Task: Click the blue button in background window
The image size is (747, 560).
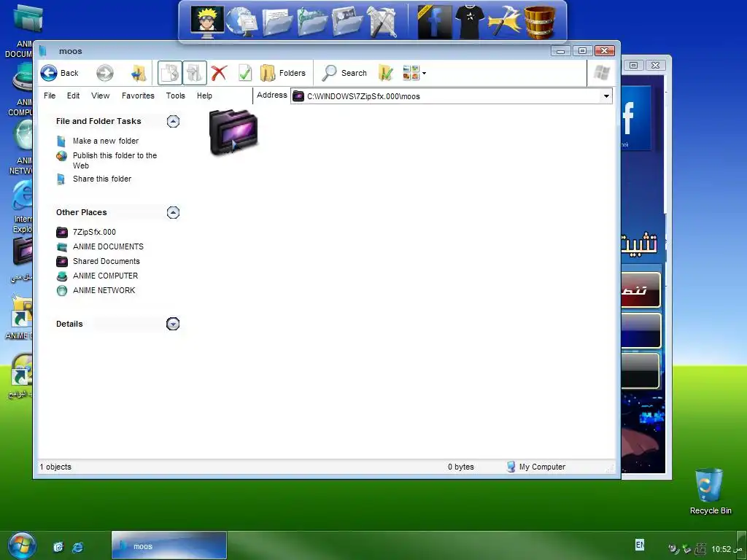Action: click(x=640, y=330)
